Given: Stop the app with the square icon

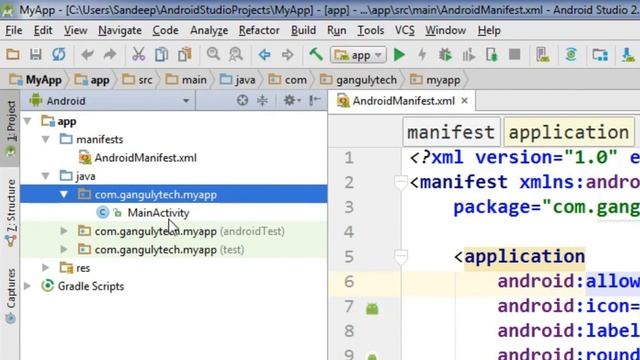Looking at the screenshot, I should [515, 54].
